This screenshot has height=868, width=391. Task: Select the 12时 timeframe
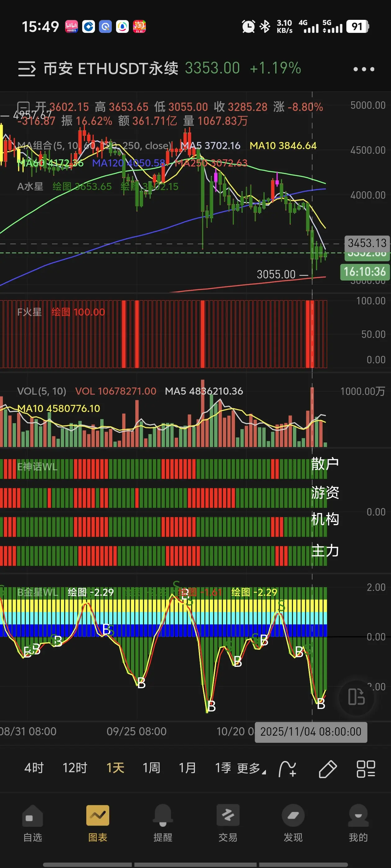click(x=75, y=768)
